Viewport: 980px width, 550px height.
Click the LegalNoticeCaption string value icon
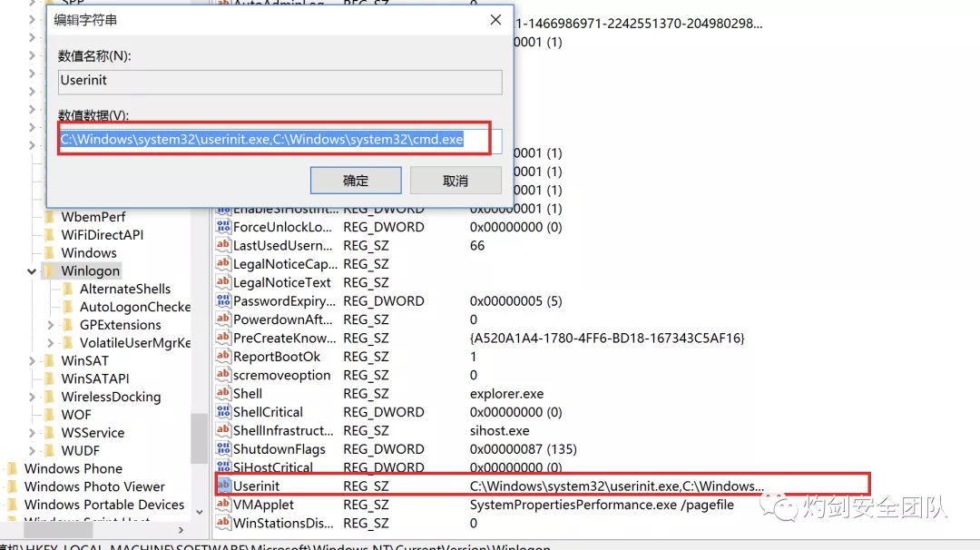pyautogui.click(x=223, y=263)
